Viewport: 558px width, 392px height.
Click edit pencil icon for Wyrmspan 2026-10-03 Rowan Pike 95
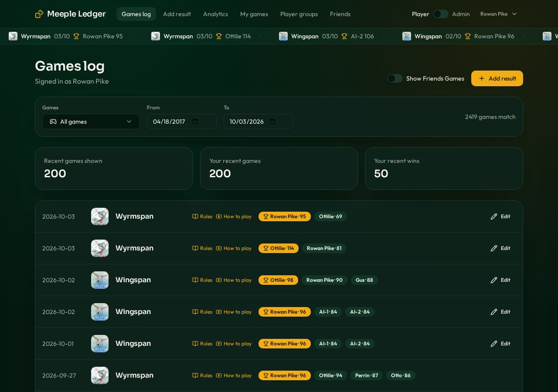(x=494, y=216)
